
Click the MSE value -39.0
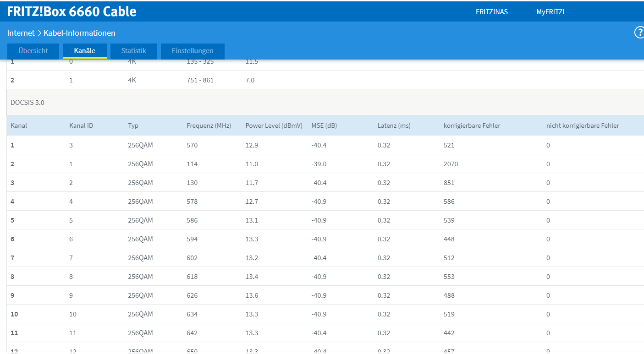[x=319, y=164]
